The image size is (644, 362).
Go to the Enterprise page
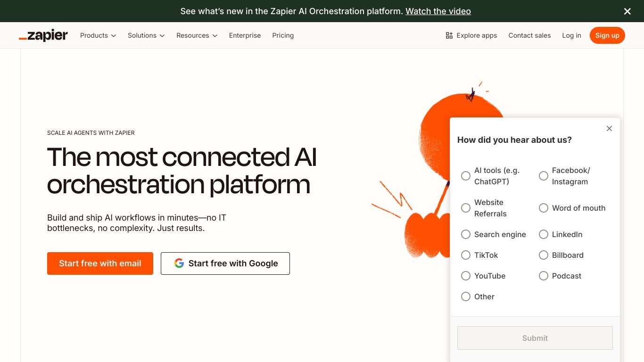click(245, 35)
